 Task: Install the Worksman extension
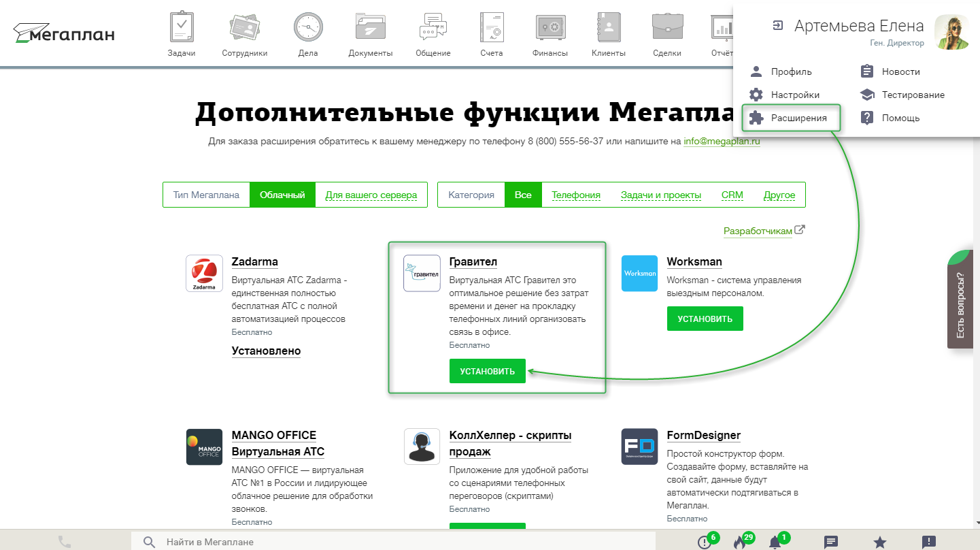click(x=705, y=319)
